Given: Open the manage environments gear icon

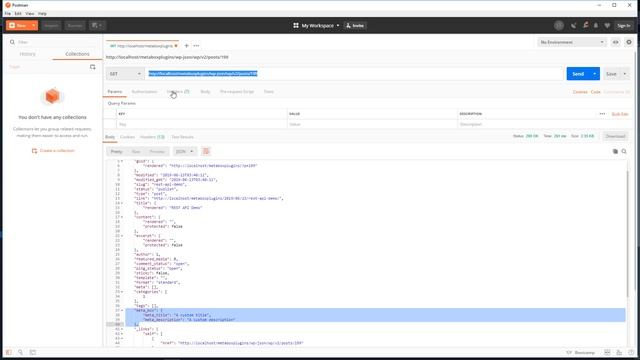Looking at the screenshot, I should (x=629, y=42).
